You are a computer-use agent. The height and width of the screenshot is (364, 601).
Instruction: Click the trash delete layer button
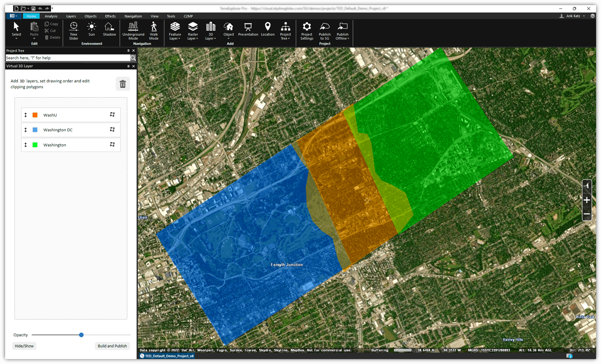(x=123, y=84)
